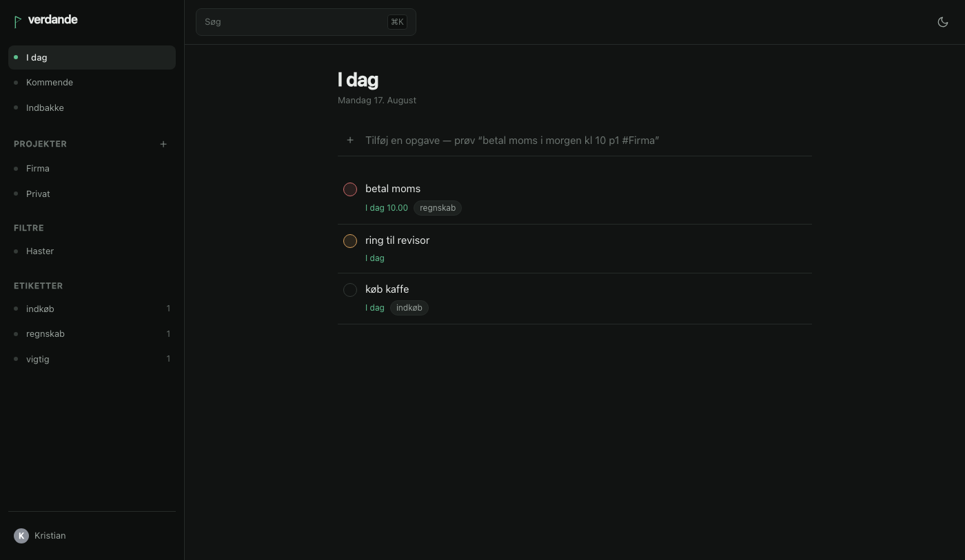Go to Indbakke in the sidebar

(92, 107)
